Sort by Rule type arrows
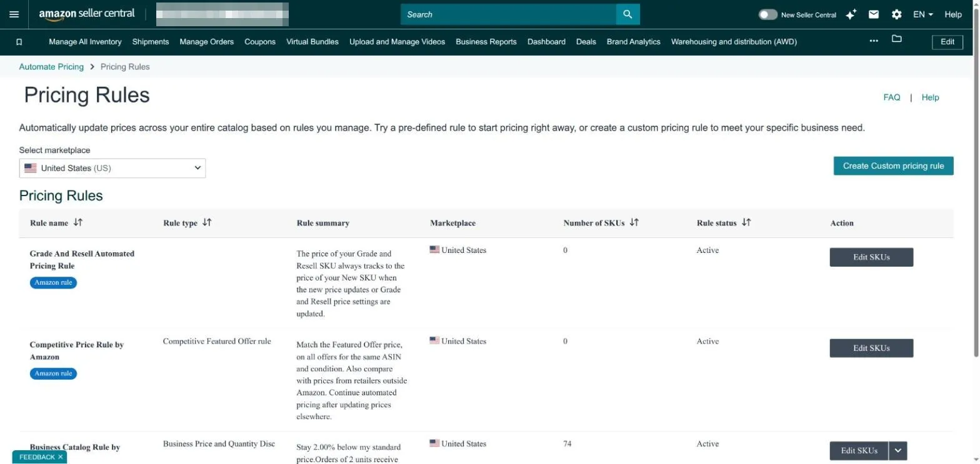Image resolution: width=980 pixels, height=464 pixels. pyautogui.click(x=207, y=222)
